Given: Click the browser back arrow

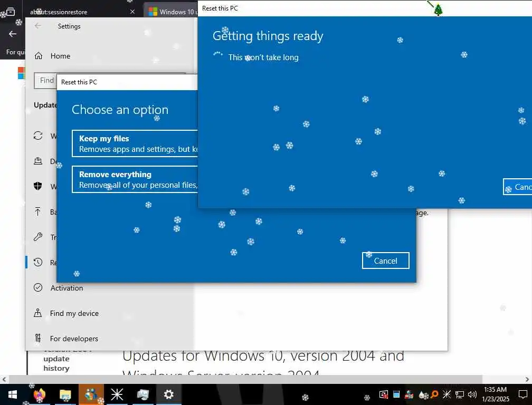Looking at the screenshot, I should click(13, 34).
